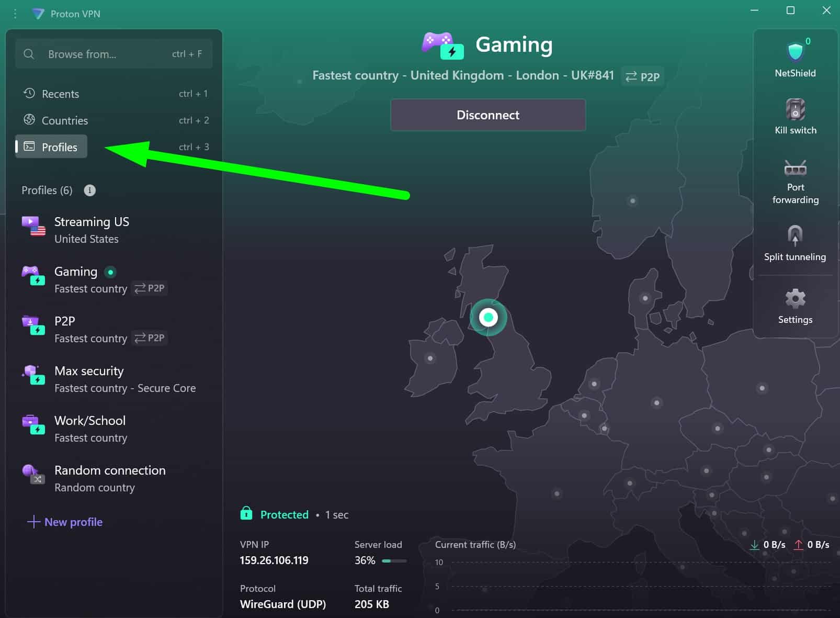Click the Norway server dot on map
840x618 pixels.
point(632,201)
